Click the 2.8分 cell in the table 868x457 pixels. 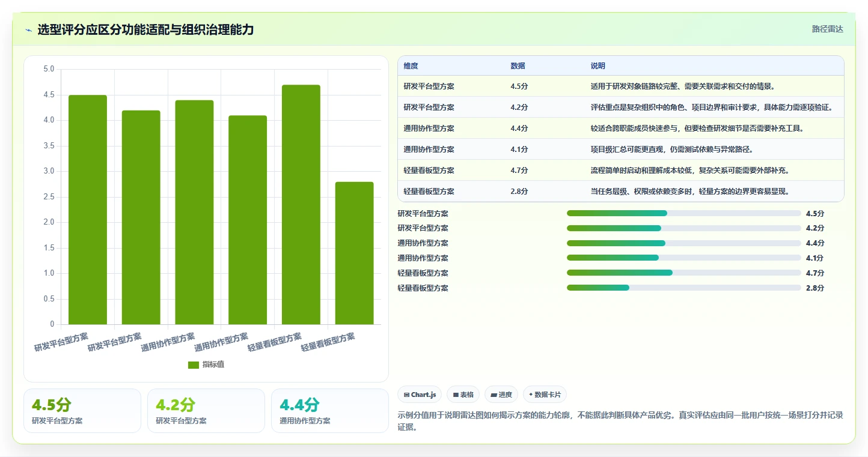(519, 192)
